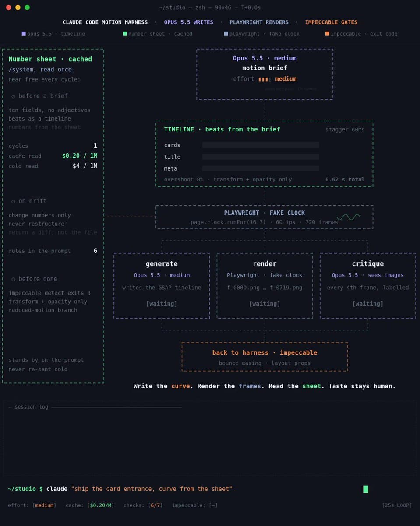The image size is (420, 526).
Task: Select the 'on drift' circle marker
Action: pyautogui.click(x=14, y=201)
